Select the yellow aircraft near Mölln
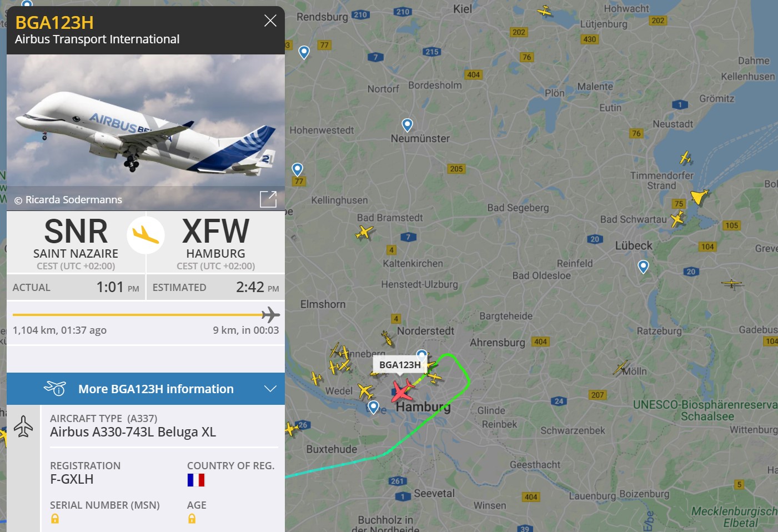Screen dimensions: 778x532 [x=621, y=368]
